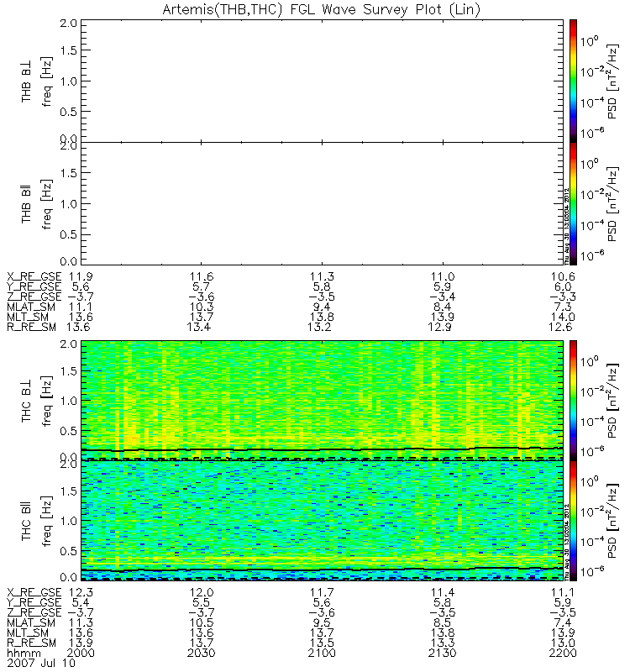This screenshot has width=630, height=672.
Task: Click the X_RE_GSE value '12.0'
Action: pyautogui.click(x=202, y=593)
